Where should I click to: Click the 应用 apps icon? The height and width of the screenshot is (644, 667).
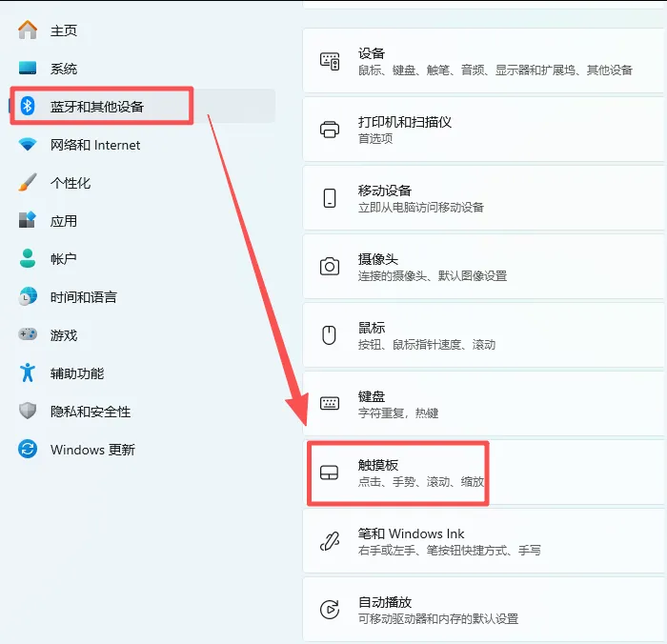point(28,220)
